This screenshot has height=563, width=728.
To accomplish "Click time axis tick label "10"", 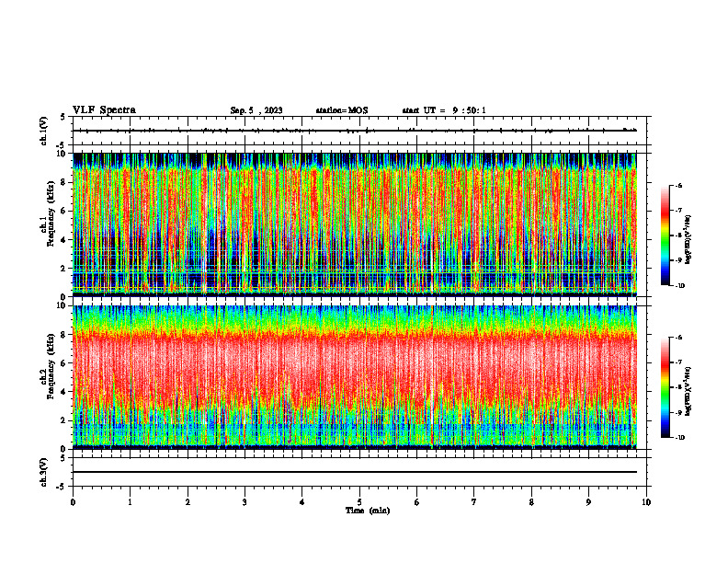I will [646, 502].
